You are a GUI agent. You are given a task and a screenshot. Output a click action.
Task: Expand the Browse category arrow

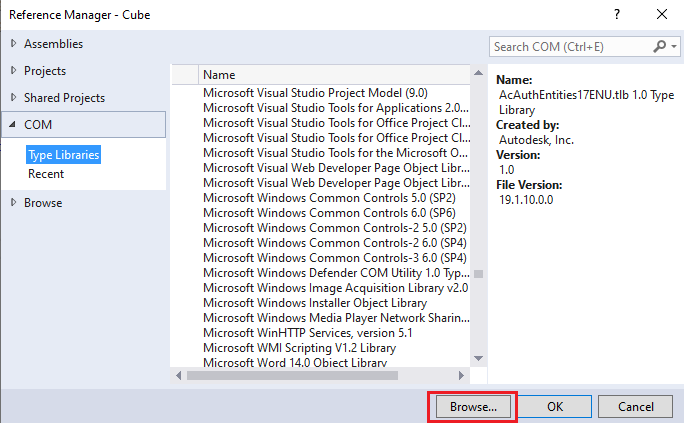tap(14, 203)
